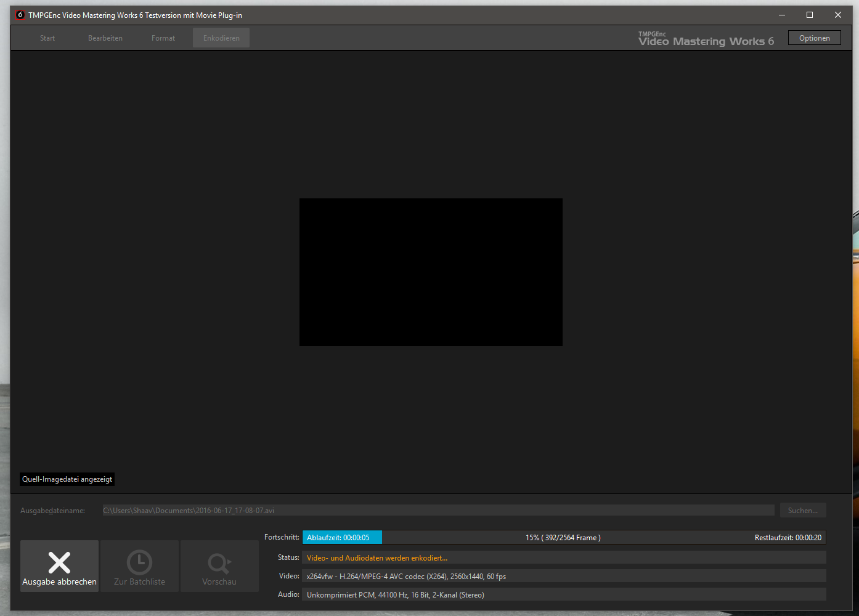Maximize the TMPGEnc window
Image resolution: width=859 pixels, height=616 pixels.
click(810, 15)
